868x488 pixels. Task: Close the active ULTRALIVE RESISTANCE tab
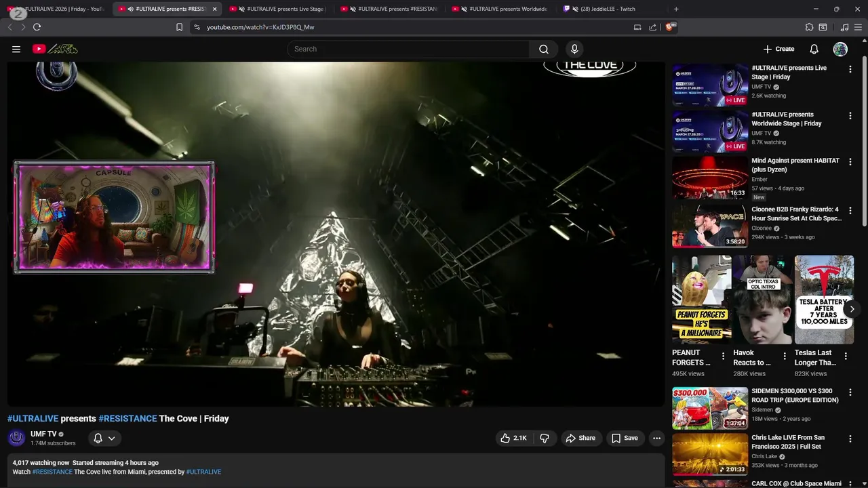coord(215,9)
